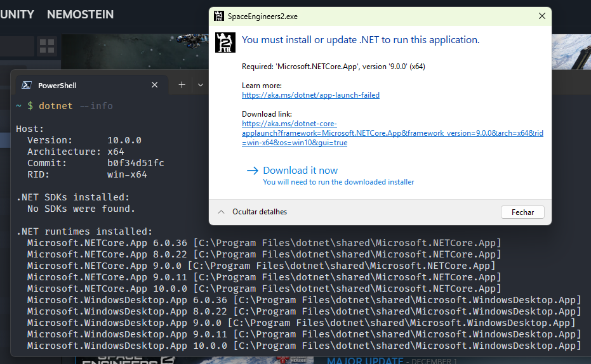The width and height of the screenshot is (591, 364).
Task: Click Download it now command link
Action: point(300,171)
